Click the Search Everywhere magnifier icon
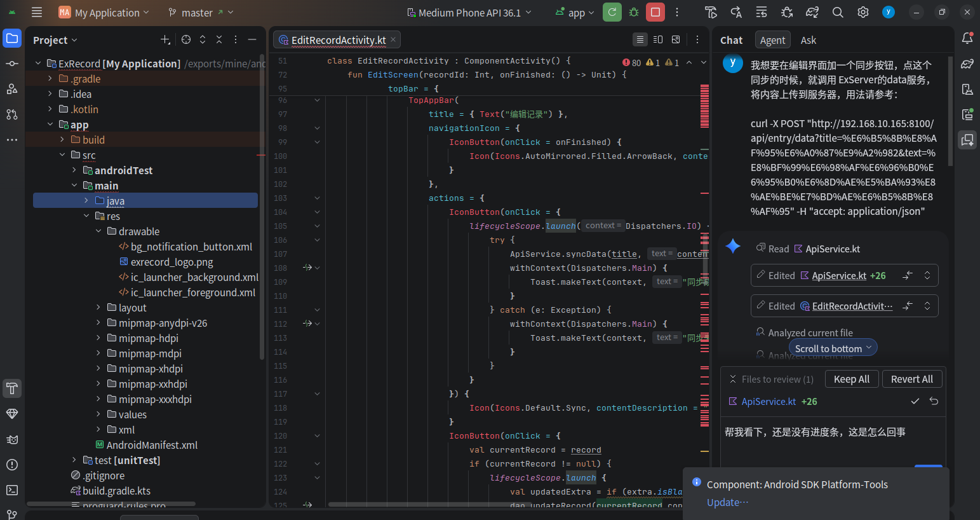This screenshot has height=520, width=980. [x=838, y=12]
